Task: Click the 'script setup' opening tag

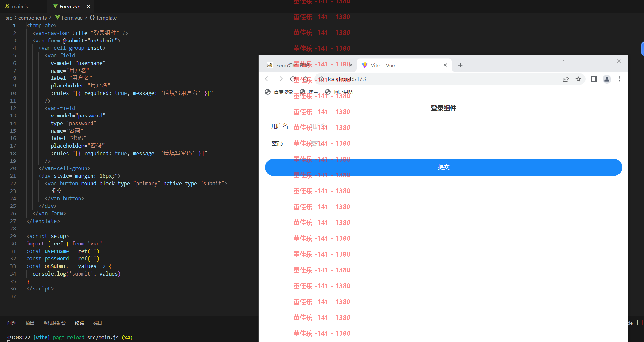Action: (x=48, y=236)
